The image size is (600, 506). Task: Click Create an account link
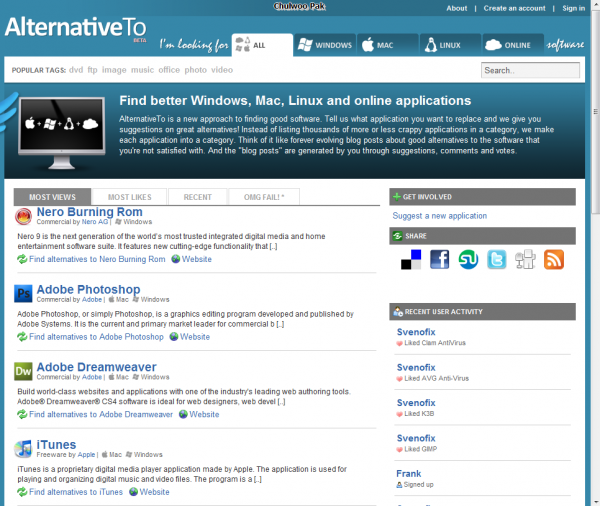coord(514,8)
